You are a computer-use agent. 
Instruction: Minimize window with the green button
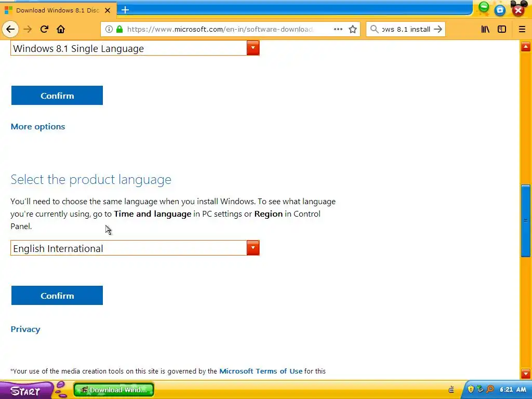(x=484, y=8)
